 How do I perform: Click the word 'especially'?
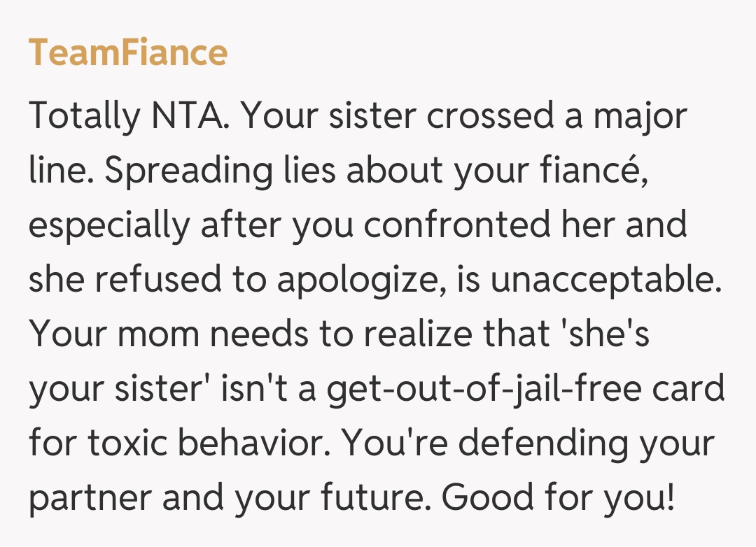(x=109, y=226)
